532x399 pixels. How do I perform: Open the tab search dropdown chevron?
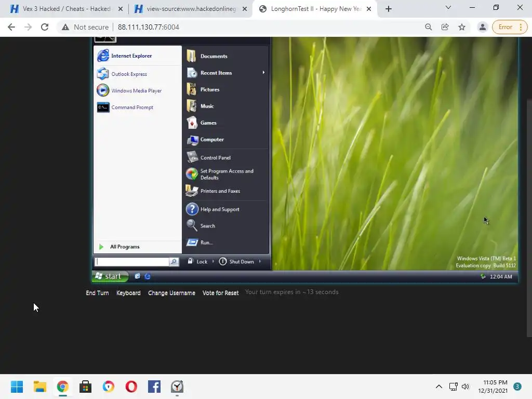tap(448, 7)
